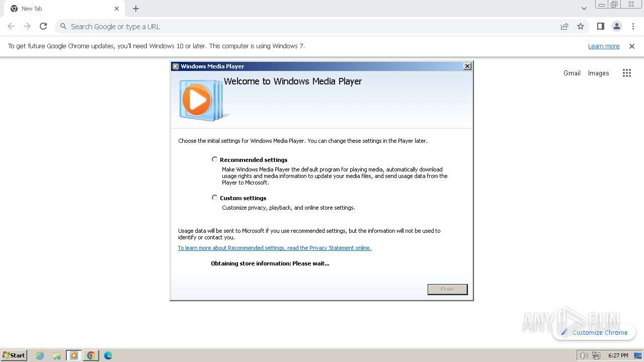Switch to Chrome taskbar icon
The height and width of the screenshot is (362, 644).
91,355
